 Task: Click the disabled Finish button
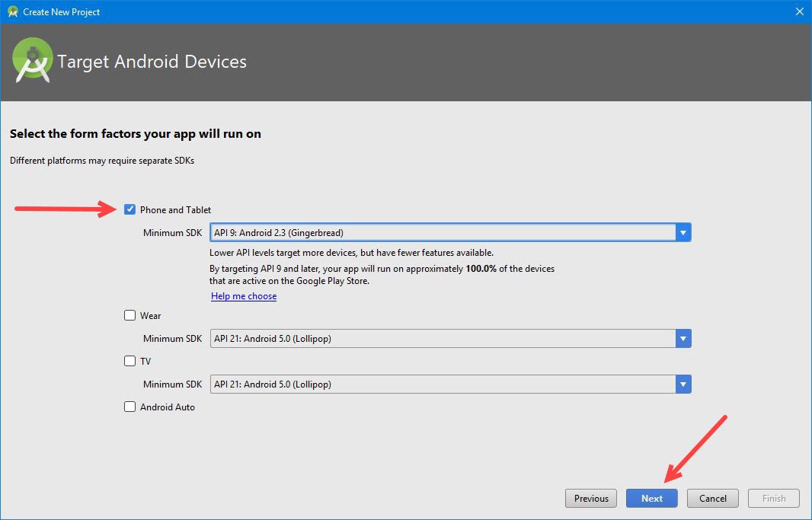774,498
